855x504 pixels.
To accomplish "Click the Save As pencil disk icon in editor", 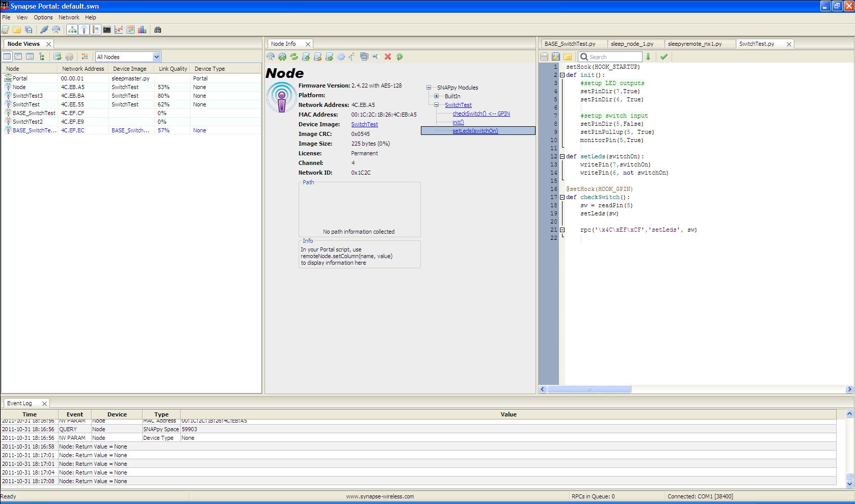I will (x=556, y=57).
